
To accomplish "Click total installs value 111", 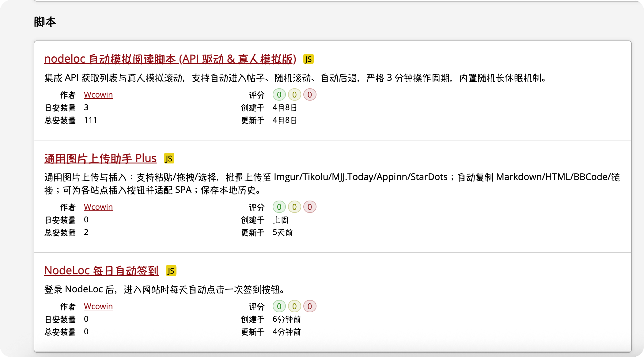I will [90, 120].
